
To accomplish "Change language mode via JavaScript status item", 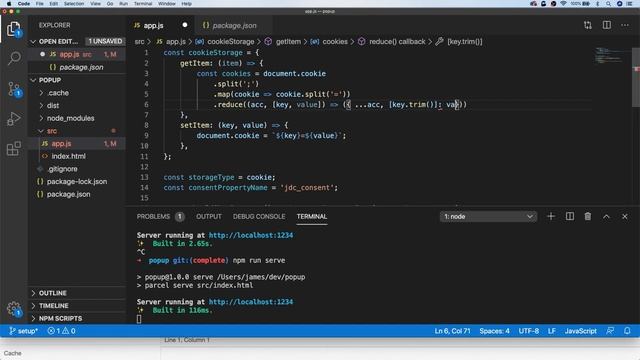I will click(580, 331).
